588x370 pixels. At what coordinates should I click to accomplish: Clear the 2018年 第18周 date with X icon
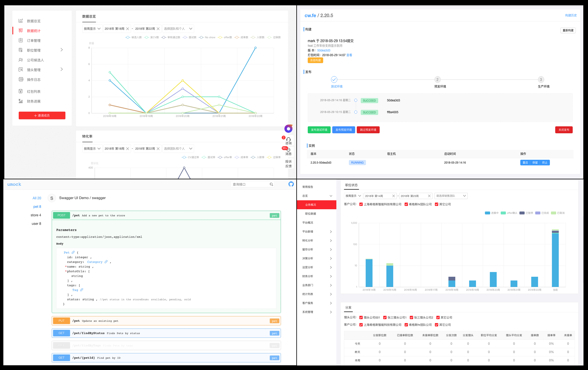(x=127, y=29)
